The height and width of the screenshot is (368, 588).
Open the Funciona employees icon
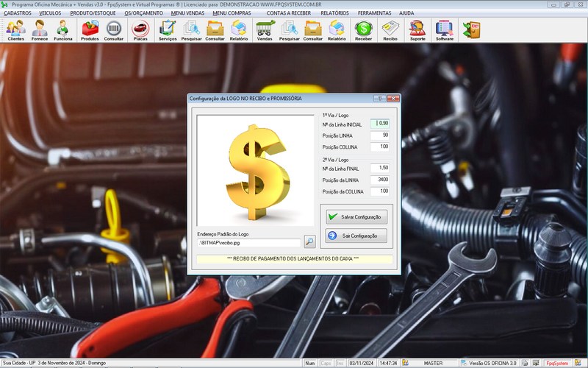(63, 29)
